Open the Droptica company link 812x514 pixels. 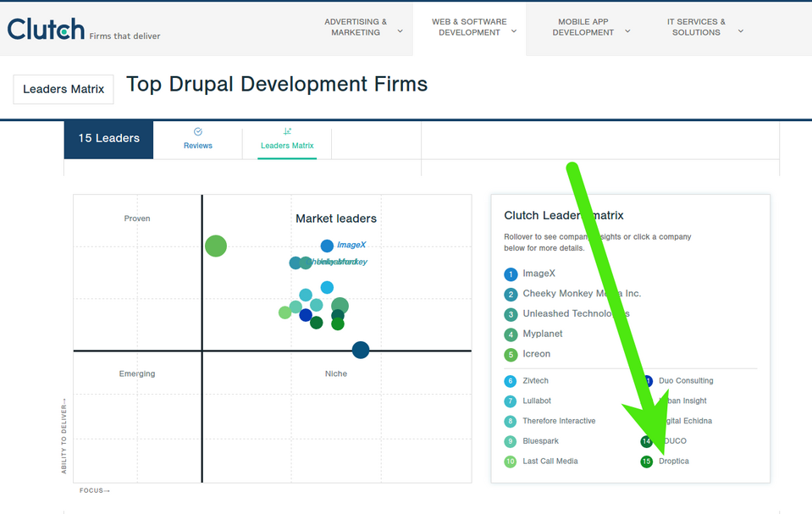(674, 461)
